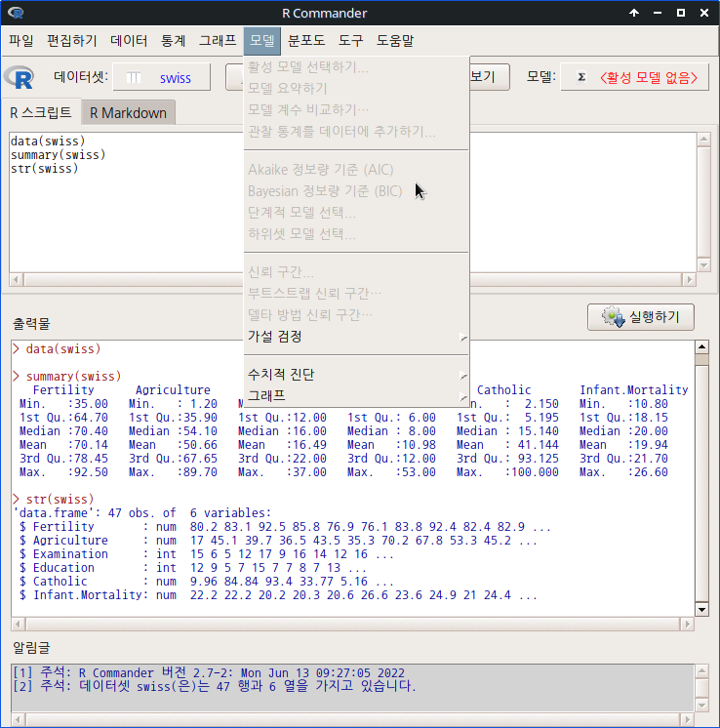Click the R logo in the toolbar
This screenshot has width=720, height=728.
pyautogui.click(x=19, y=77)
